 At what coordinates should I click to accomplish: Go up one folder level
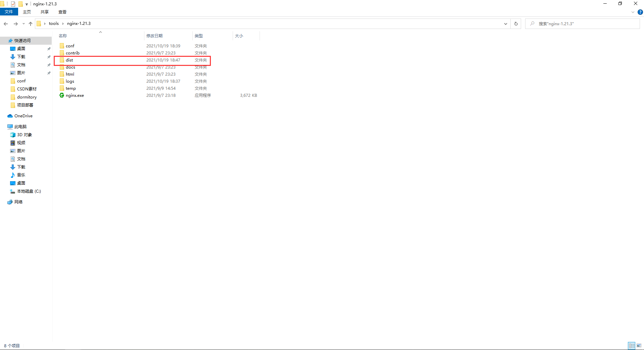pos(31,24)
